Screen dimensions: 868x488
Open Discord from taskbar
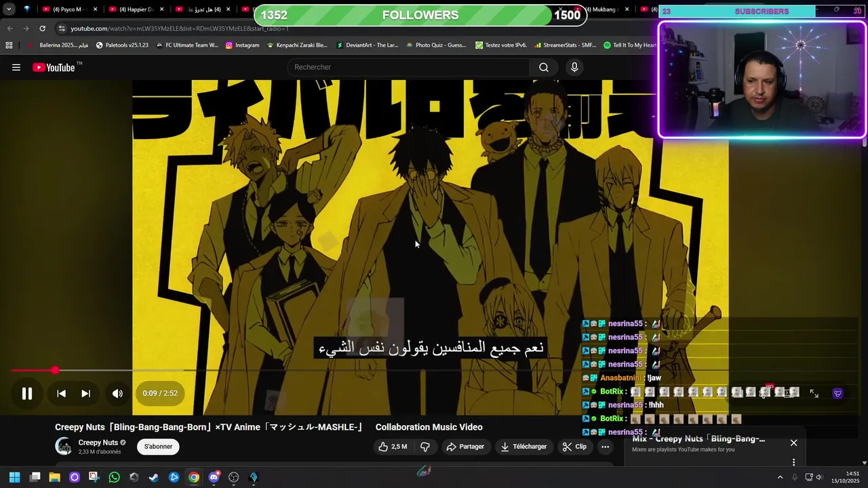pos(214,477)
